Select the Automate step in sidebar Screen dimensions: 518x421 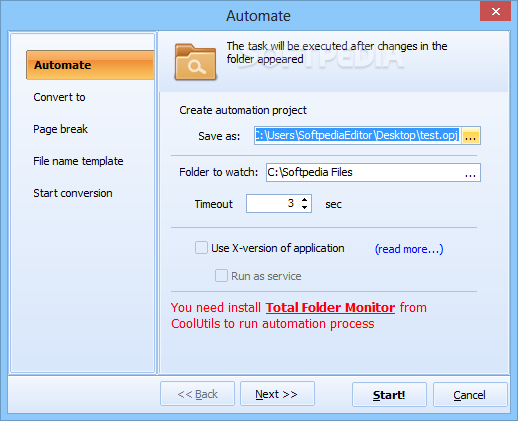tap(90, 65)
